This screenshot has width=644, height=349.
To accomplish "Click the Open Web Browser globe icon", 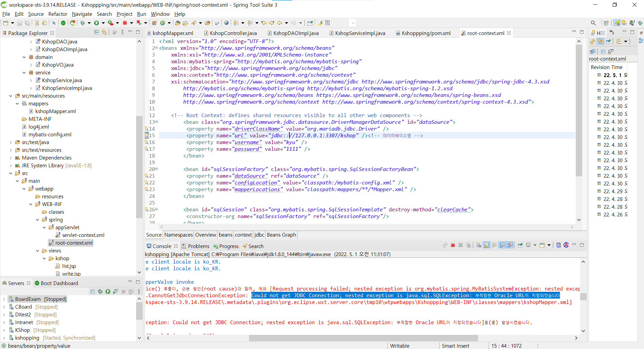I will 226,23.
